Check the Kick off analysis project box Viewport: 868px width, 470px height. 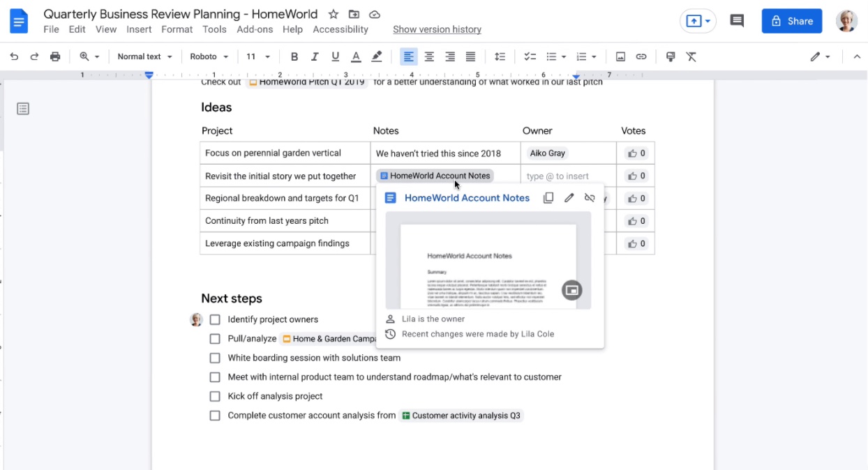215,396
